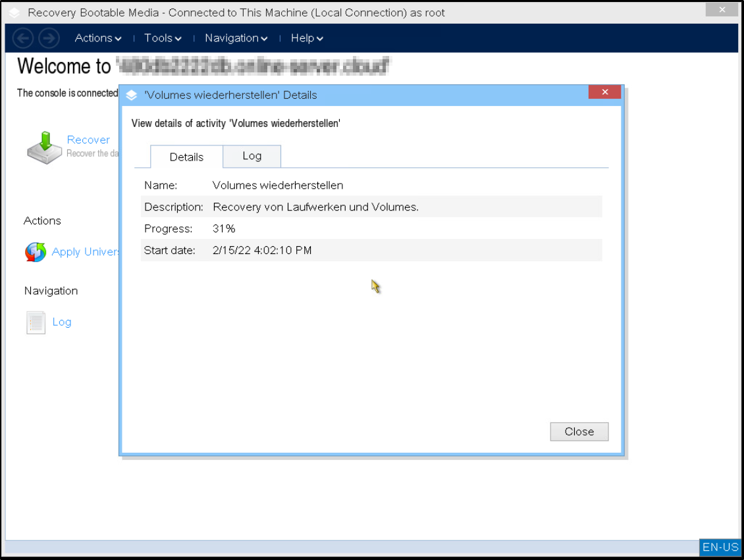This screenshot has width=744, height=560.
Task: Click the forward navigation arrow icon
Action: [x=48, y=38]
